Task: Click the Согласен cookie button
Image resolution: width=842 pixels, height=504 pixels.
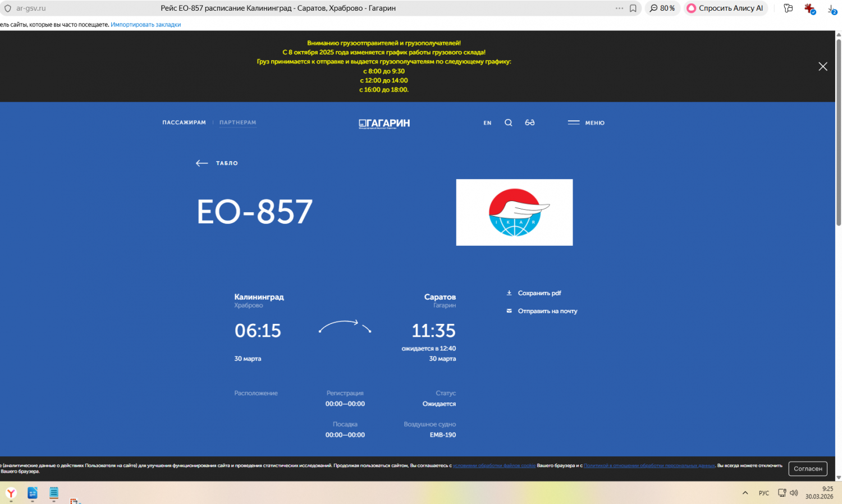Action: 807,469
